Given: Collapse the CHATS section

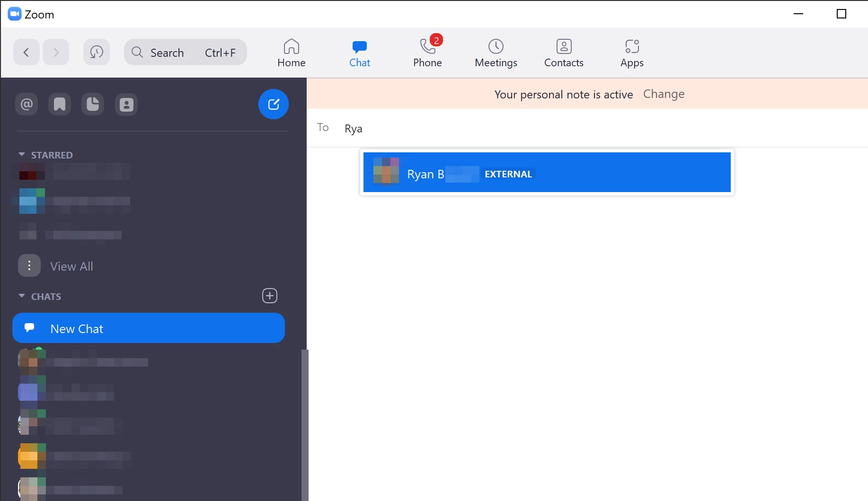Looking at the screenshot, I should point(22,296).
